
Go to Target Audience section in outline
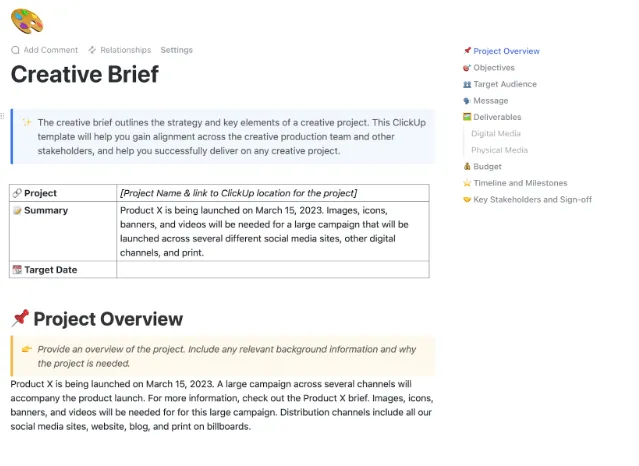point(505,84)
